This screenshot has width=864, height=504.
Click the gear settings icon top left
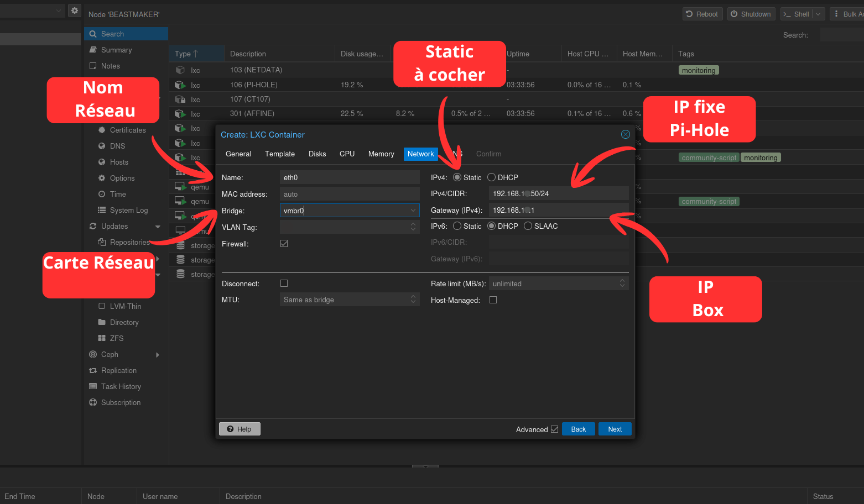click(75, 11)
